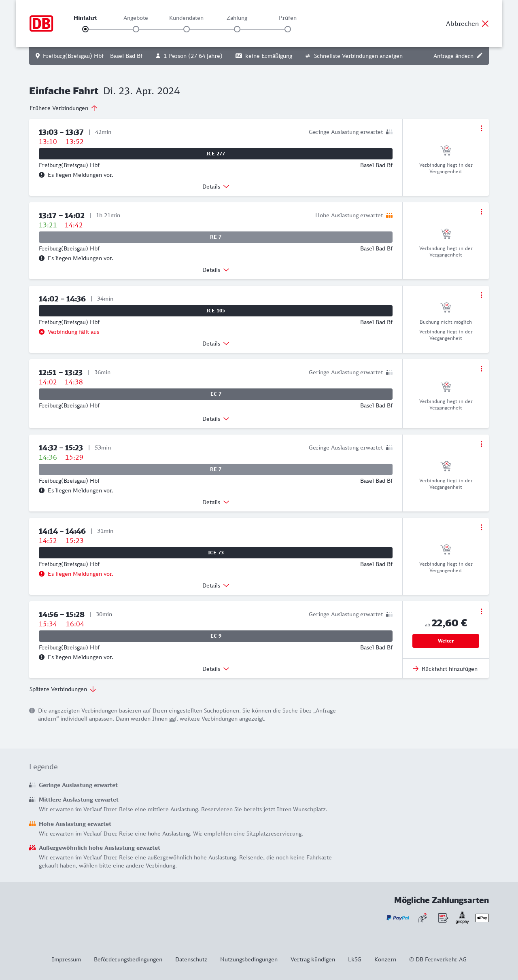
Task: Click the Apple Pay icon
Action: pos(482,918)
